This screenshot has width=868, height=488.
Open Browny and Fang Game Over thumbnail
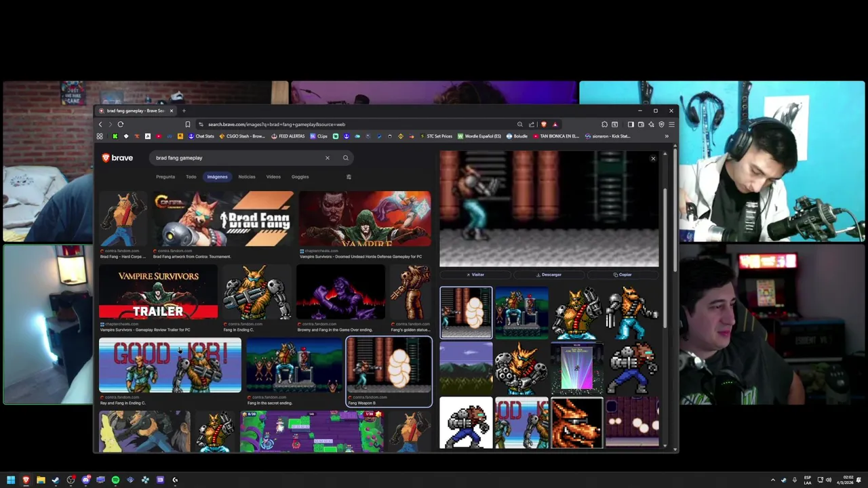click(340, 292)
